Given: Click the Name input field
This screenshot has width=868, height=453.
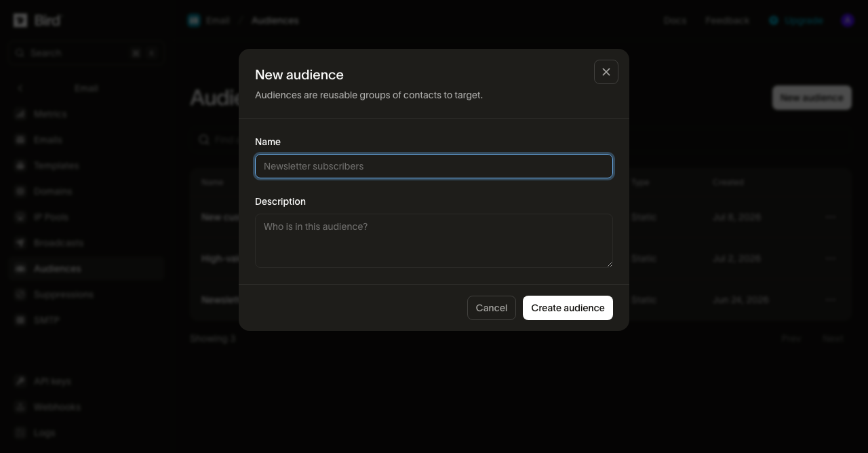Looking at the screenshot, I should click(434, 166).
